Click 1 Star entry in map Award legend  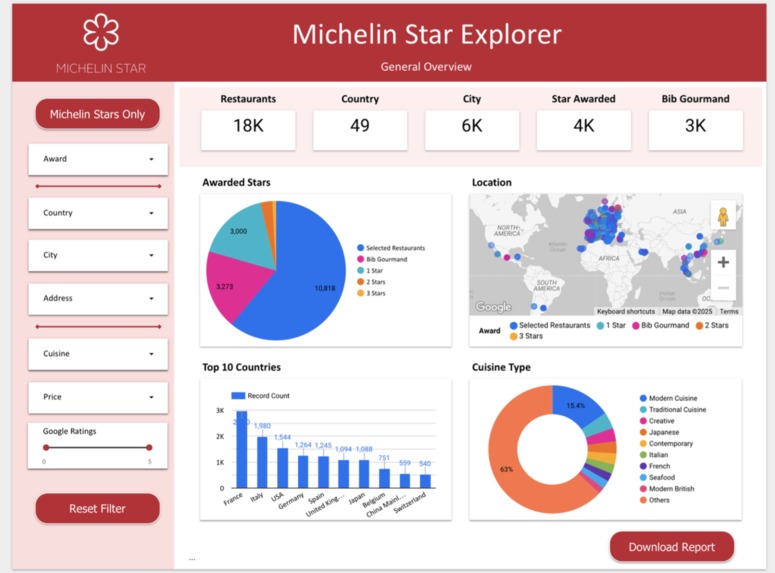click(x=611, y=325)
